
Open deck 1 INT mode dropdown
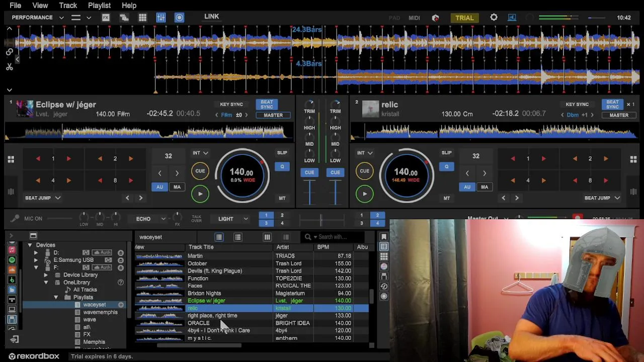click(x=200, y=153)
